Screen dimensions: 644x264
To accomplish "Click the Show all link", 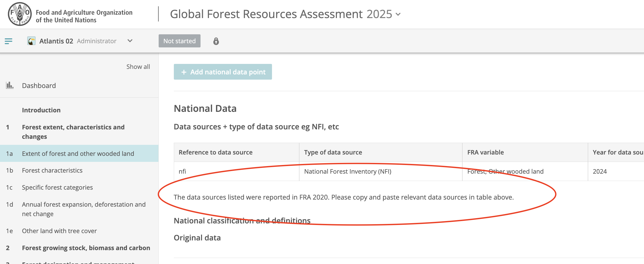I will 138,67.
